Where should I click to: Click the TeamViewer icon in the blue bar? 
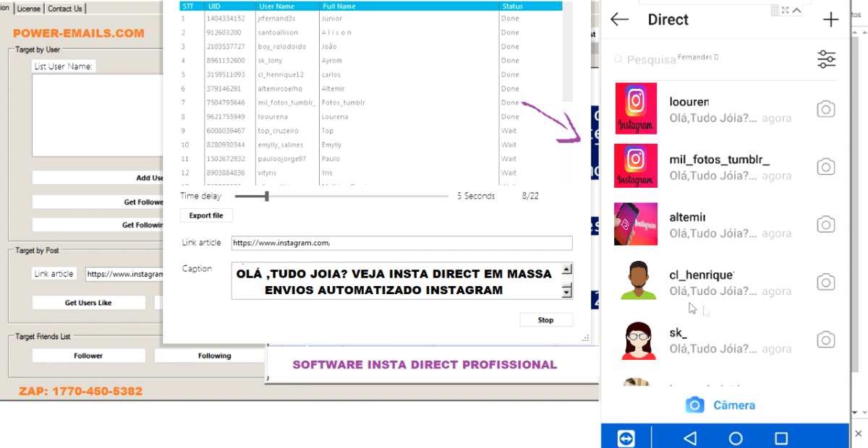[626, 438]
